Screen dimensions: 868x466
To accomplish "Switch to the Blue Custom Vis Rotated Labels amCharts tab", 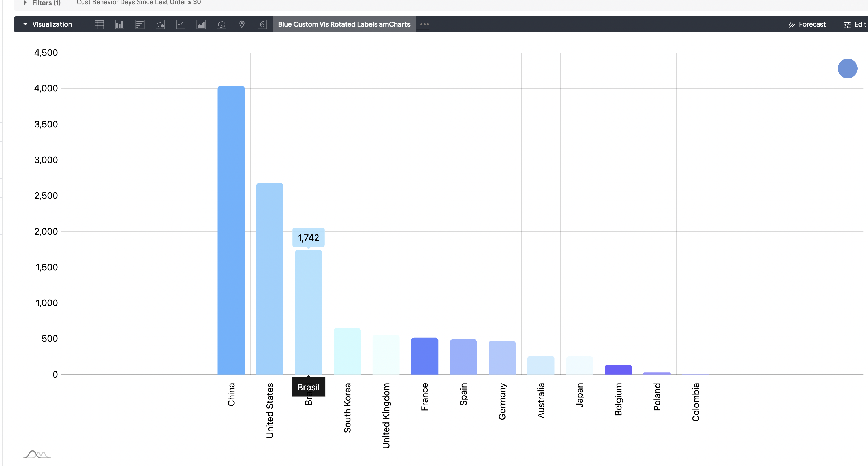I will click(344, 24).
